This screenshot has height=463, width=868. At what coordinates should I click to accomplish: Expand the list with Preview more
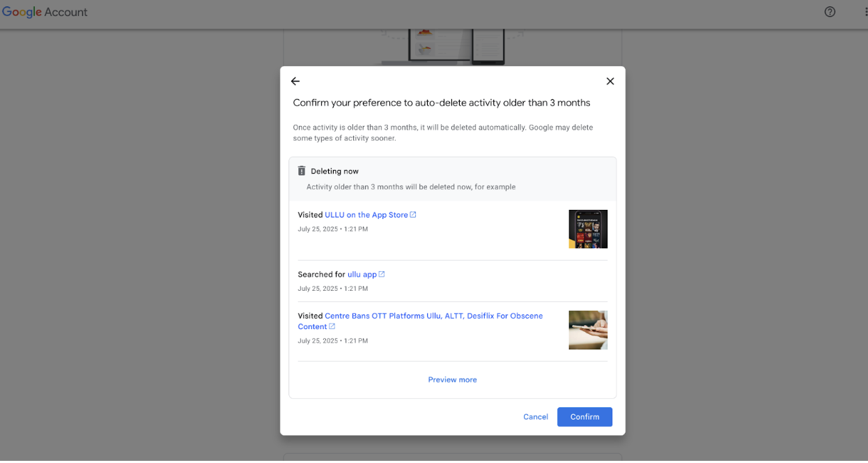[x=452, y=380]
